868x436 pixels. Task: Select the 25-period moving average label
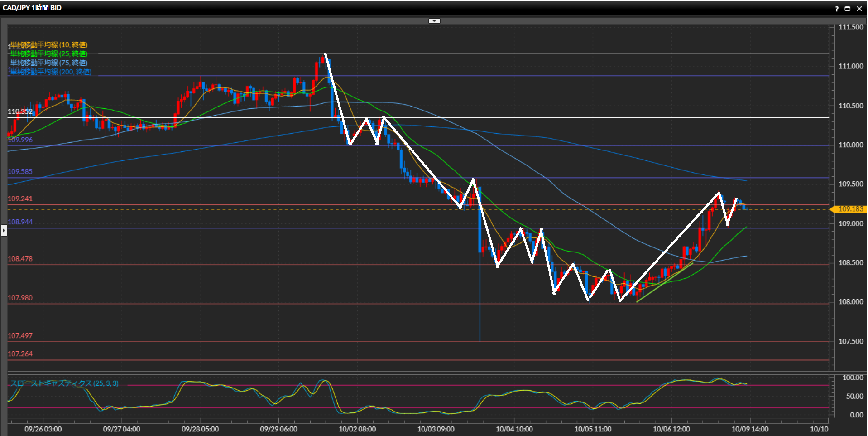[x=49, y=53]
